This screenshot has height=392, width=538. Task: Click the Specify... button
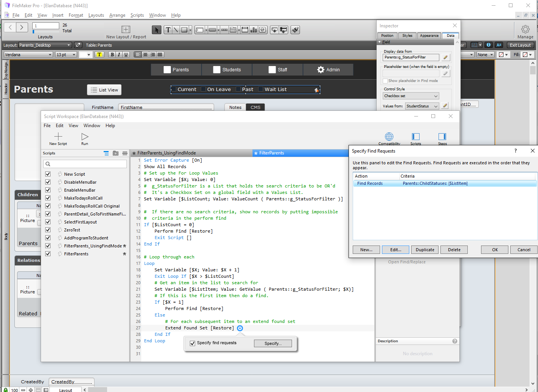(273, 343)
